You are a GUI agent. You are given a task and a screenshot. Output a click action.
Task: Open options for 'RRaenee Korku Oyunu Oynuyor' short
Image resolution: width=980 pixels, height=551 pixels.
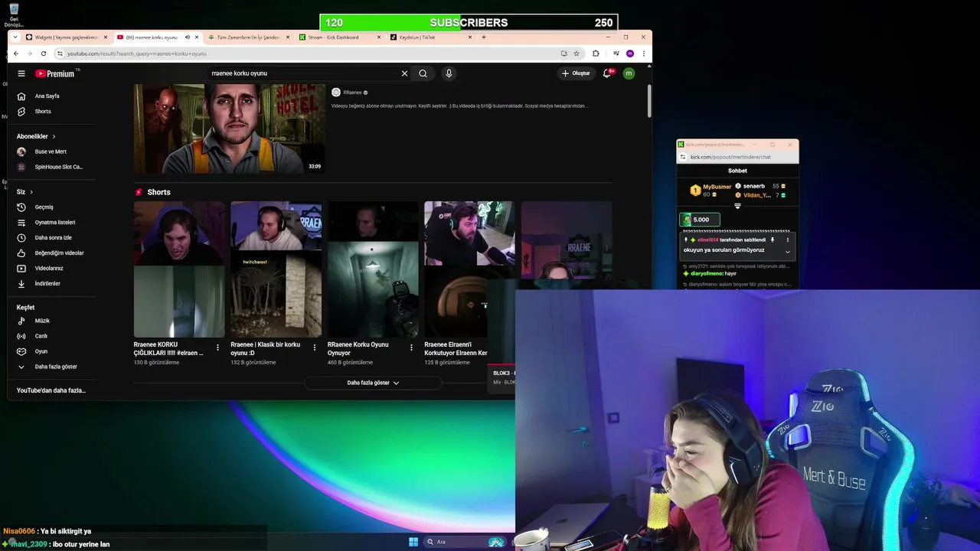coord(411,347)
